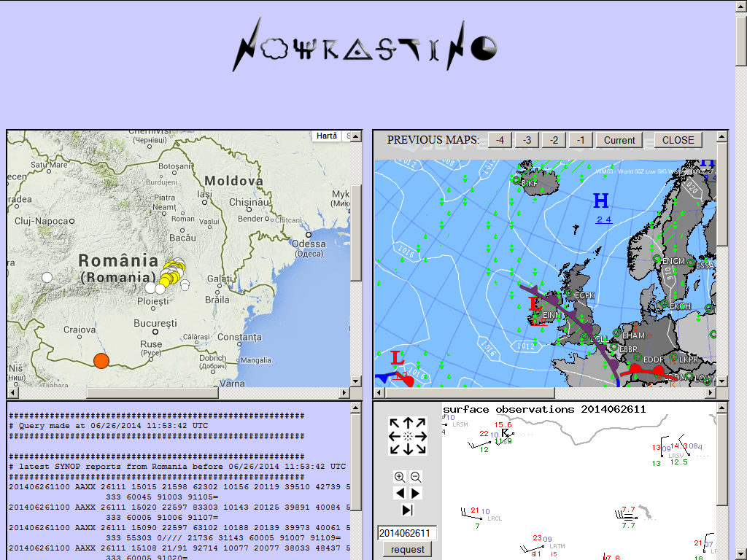Click the orange lightning marker near Craiova
Viewport: 747px width, 560px height.
(101, 361)
